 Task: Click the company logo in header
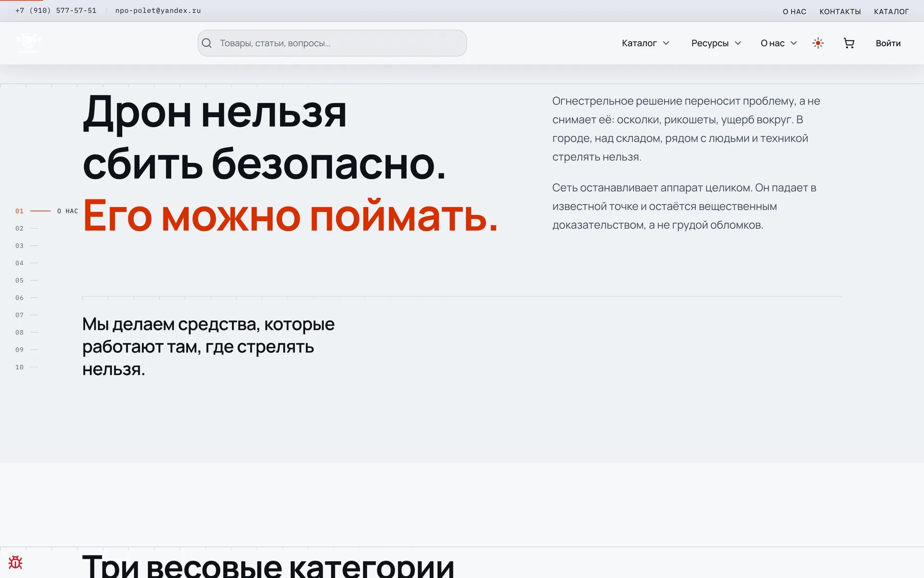click(29, 43)
